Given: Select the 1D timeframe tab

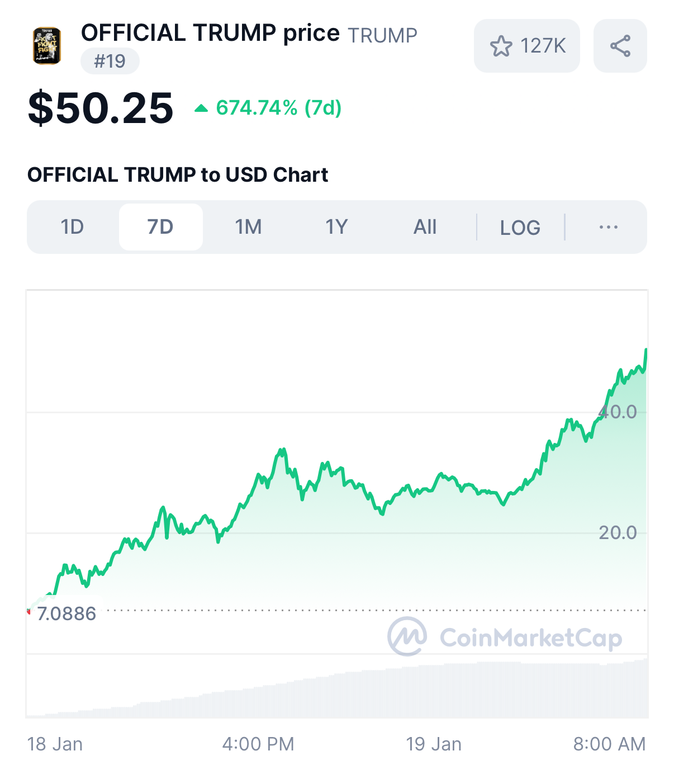Looking at the screenshot, I should 72,227.
